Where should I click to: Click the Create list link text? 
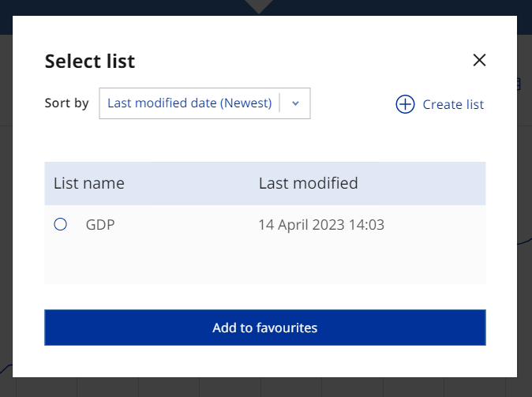(x=453, y=104)
